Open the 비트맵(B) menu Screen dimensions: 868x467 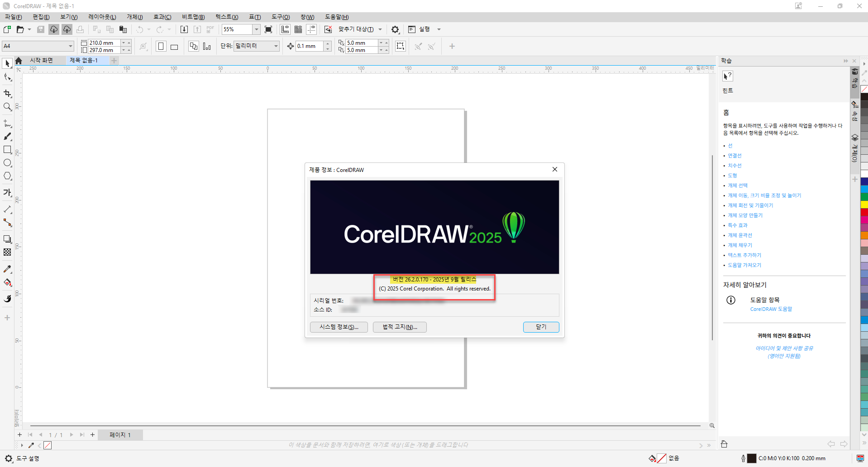[x=193, y=17]
